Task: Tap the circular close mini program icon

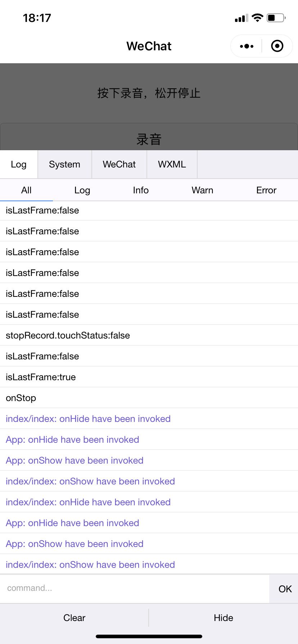Action: pos(277,46)
